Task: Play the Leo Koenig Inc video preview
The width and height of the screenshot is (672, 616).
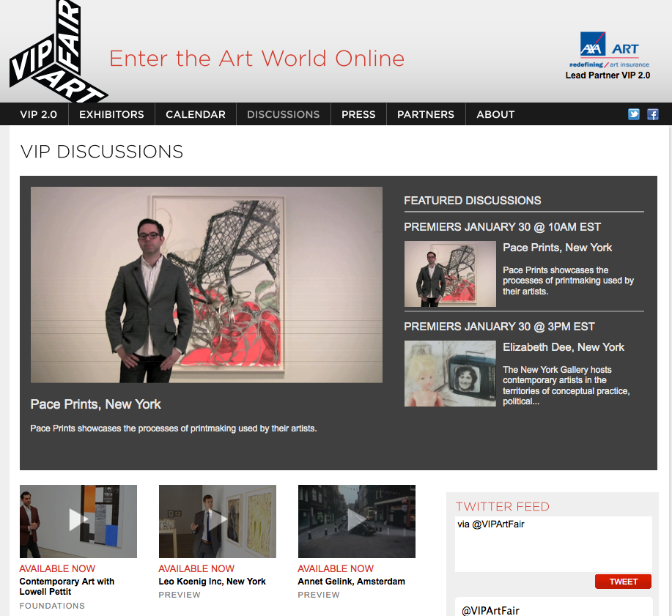Action: pos(217,521)
